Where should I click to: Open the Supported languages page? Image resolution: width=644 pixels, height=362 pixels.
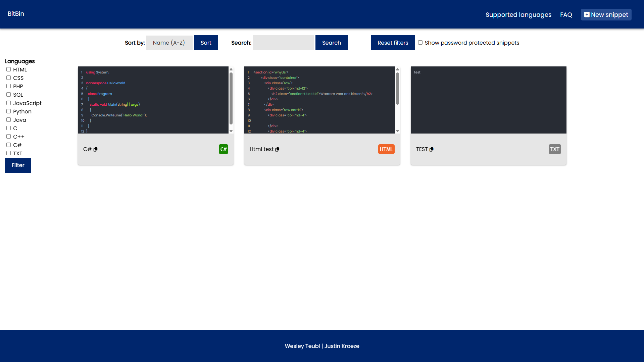pyautogui.click(x=518, y=14)
